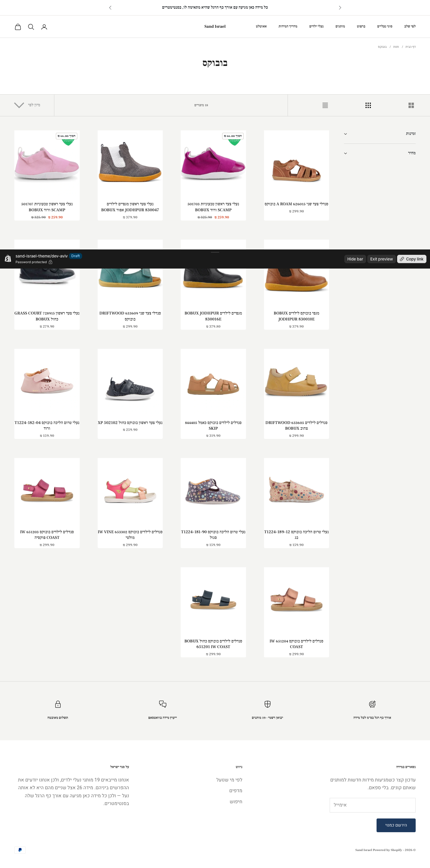430x868 pixels.
Task: Expand the זמינות availability filter
Action: [380, 134]
